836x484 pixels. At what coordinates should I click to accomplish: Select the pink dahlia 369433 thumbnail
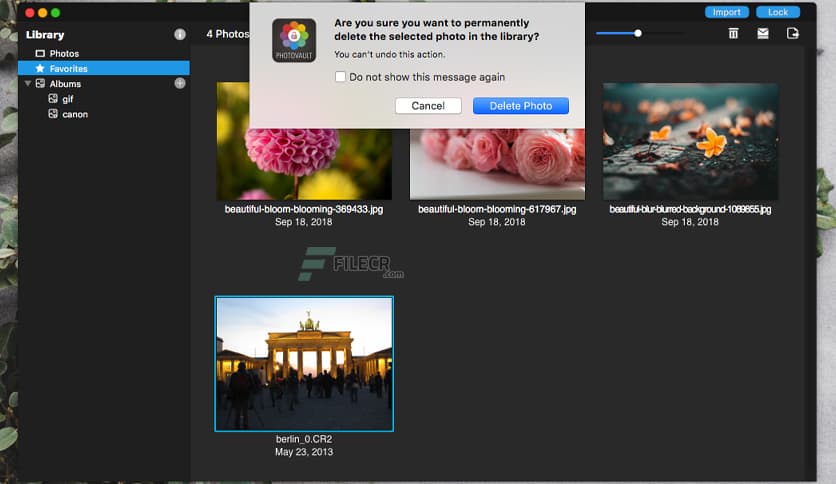(304, 164)
